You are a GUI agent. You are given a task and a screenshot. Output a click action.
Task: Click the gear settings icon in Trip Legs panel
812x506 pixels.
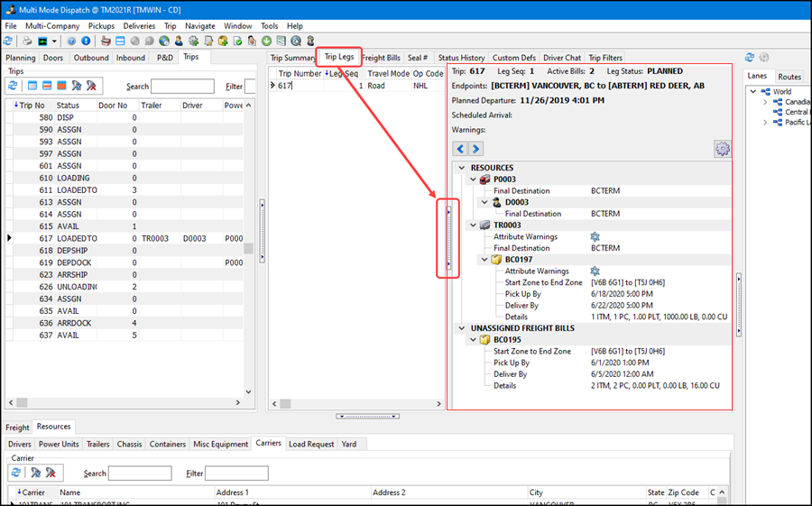722,149
